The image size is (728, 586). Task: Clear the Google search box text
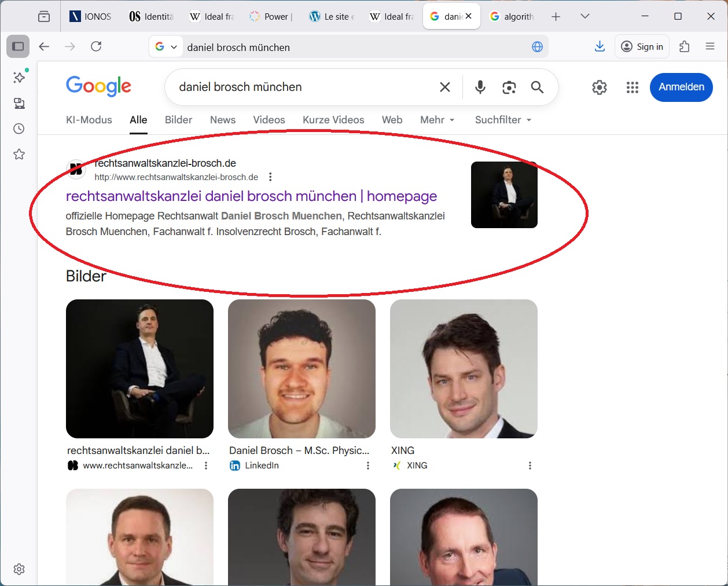[x=444, y=87]
